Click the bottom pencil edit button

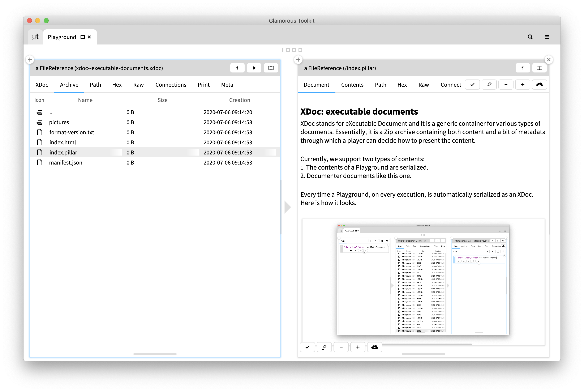point(324,347)
